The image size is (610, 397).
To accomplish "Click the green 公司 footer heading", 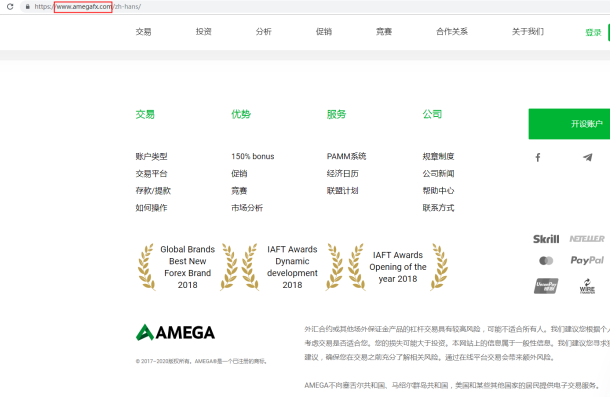I will click(432, 114).
